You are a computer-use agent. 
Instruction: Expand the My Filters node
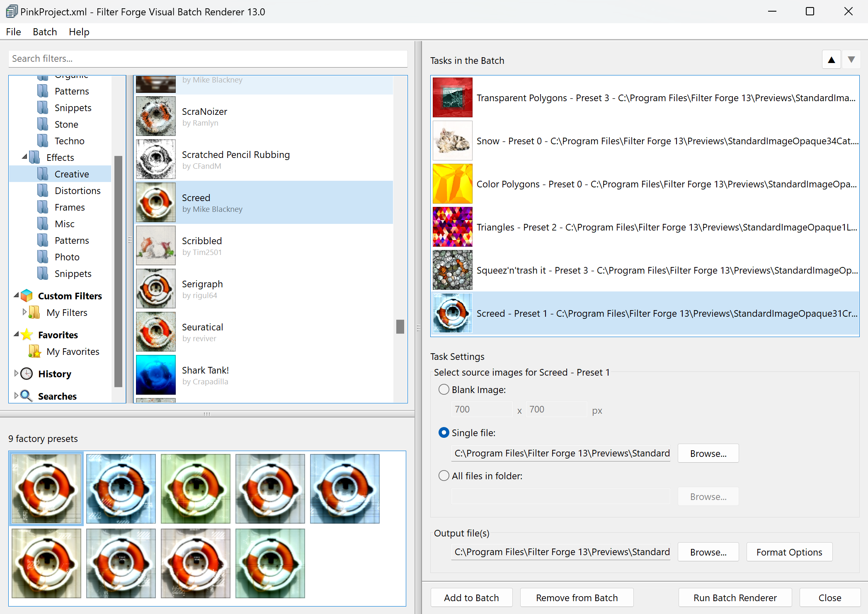click(x=24, y=312)
